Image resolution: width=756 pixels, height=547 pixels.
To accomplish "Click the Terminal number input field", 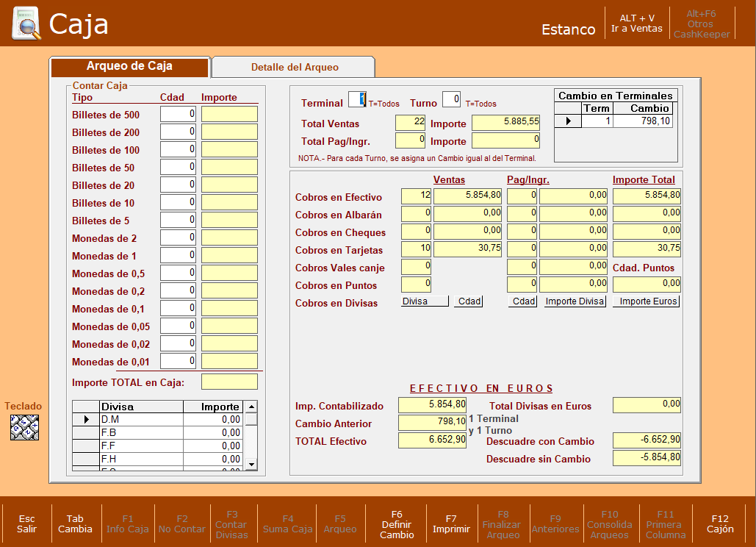I will [x=357, y=100].
